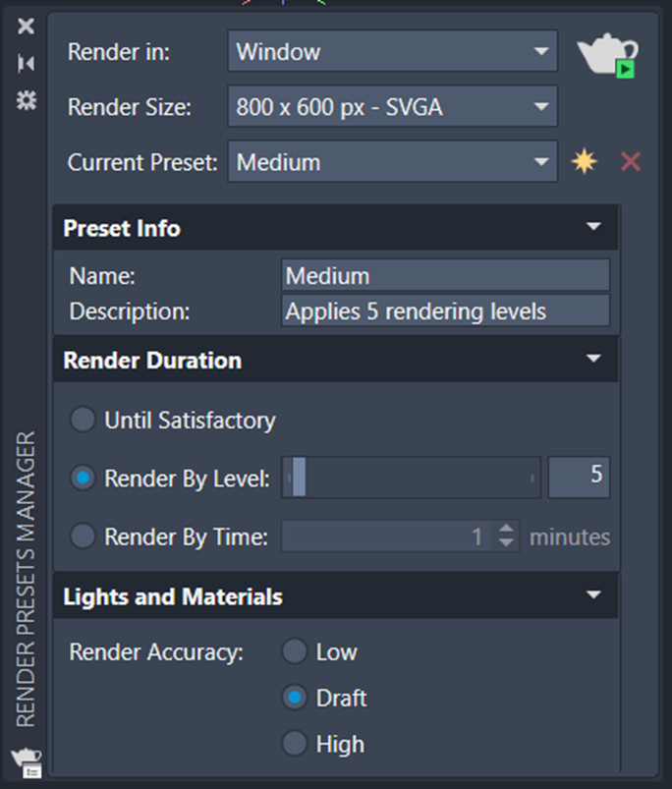Open the Render Size dropdown
Viewport: 672px width, 789px height.
(x=392, y=106)
